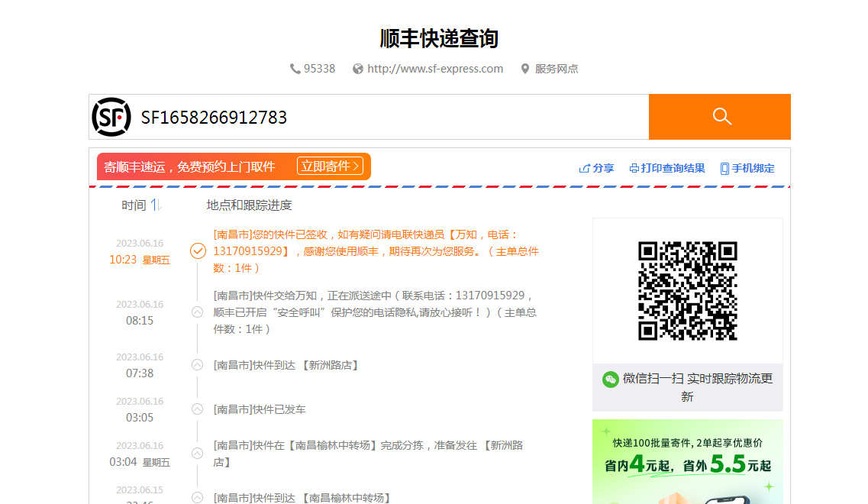This screenshot has height=504, width=868.
Task: Click the orange checkmark signed-status icon
Action: 198,251
